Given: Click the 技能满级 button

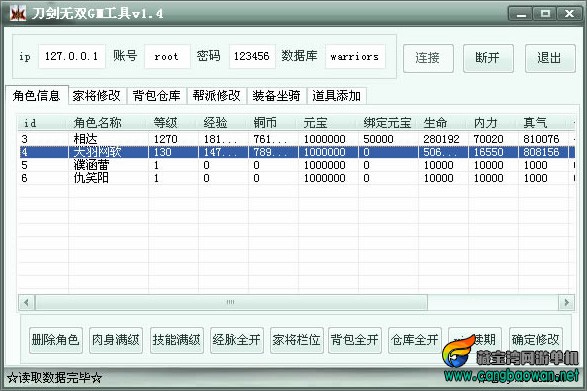Looking at the screenshot, I should coord(177,340).
